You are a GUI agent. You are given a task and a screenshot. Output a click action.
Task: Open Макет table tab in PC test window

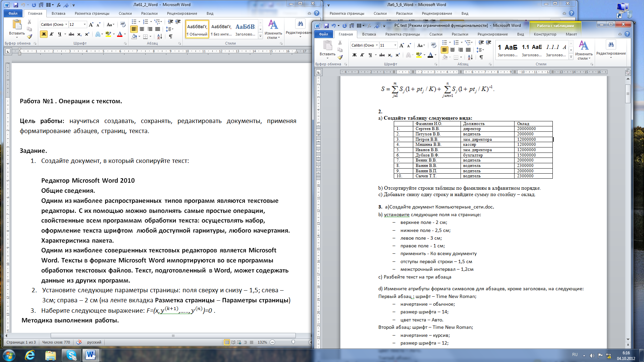[x=571, y=34]
